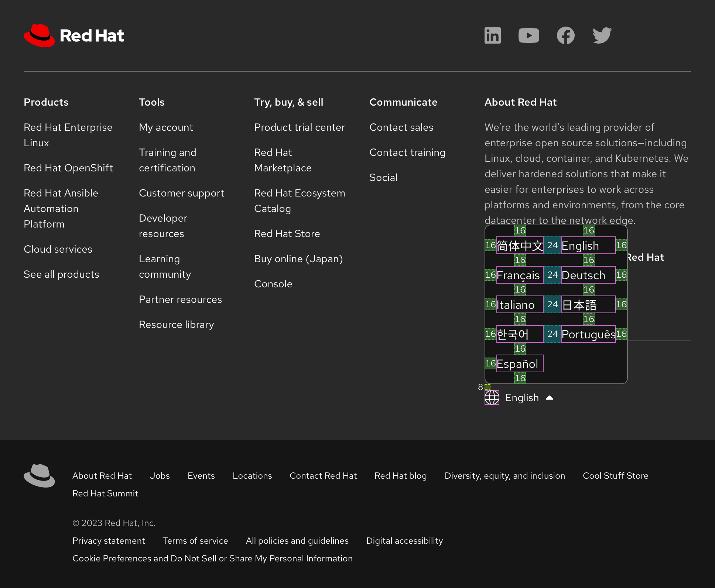Open Red Hat's Twitter profile
Image resolution: width=715 pixels, height=588 pixels.
[602, 35]
